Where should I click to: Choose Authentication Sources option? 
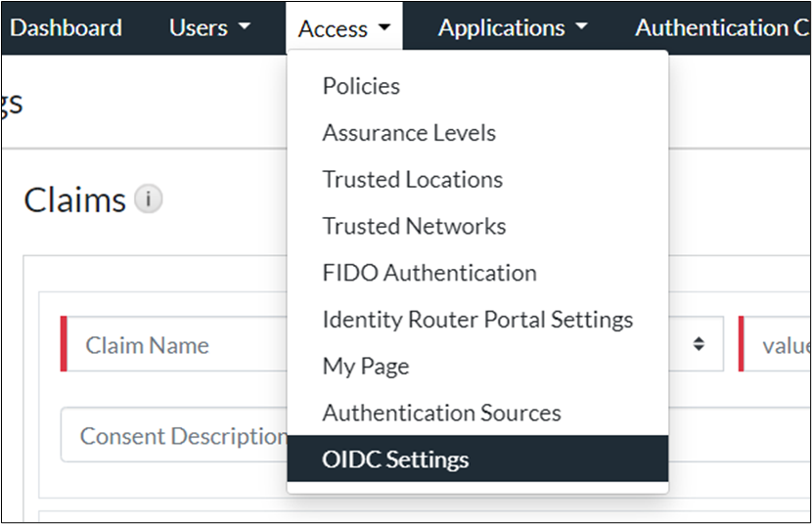tap(441, 413)
